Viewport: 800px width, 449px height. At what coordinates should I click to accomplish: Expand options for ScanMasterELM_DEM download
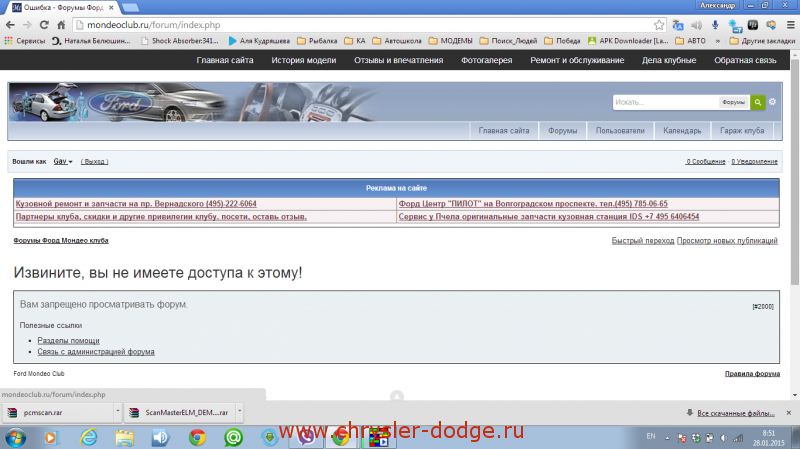pyautogui.click(x=239, y=411)
